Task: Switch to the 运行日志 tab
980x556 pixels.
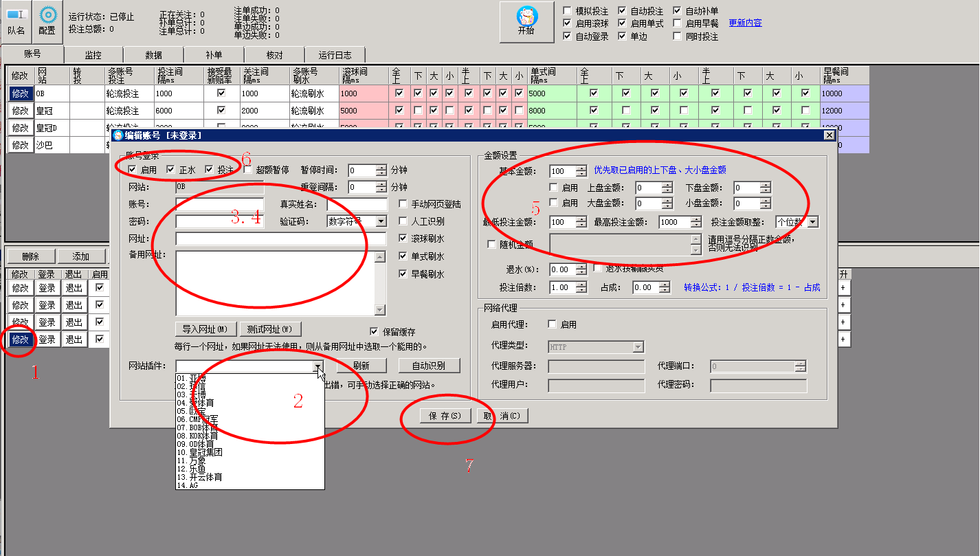Action: tap(335, 55)
